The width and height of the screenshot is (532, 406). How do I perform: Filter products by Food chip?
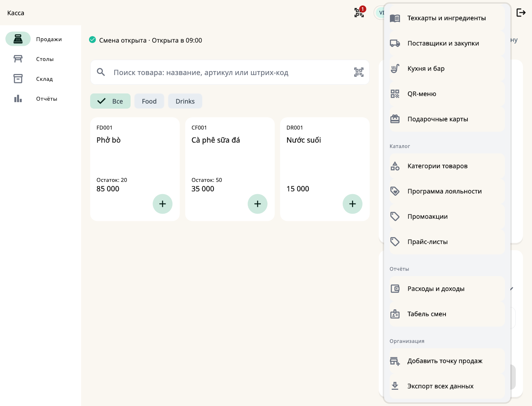point(149,101)
